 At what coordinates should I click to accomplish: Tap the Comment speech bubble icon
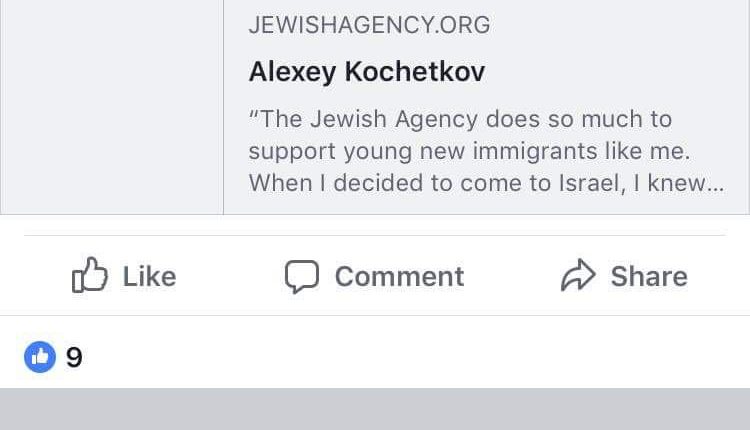coord(301,277)
